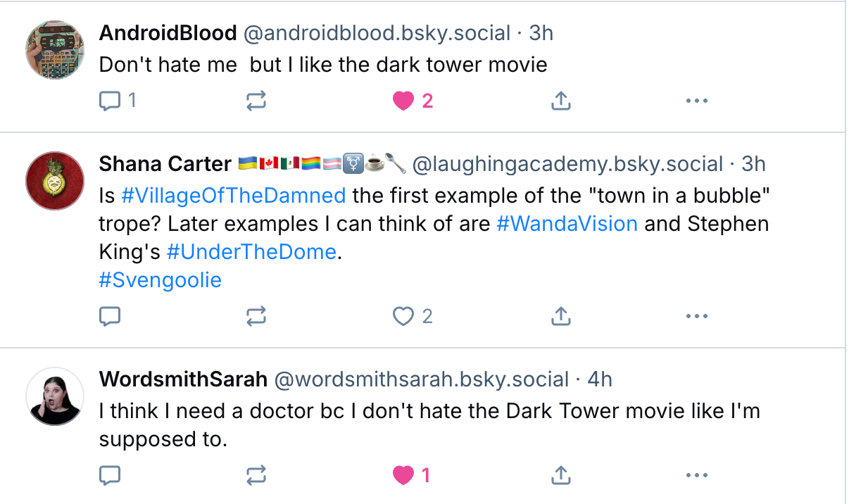Image resolution: width=849 pixels, height=504 pixels.
Task: Like Shana Carter's post
Action: (403, 317)
